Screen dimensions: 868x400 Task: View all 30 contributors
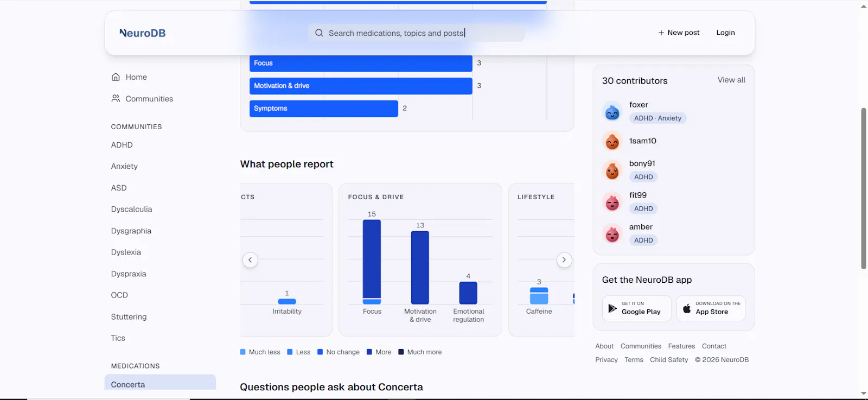[731, 80]
